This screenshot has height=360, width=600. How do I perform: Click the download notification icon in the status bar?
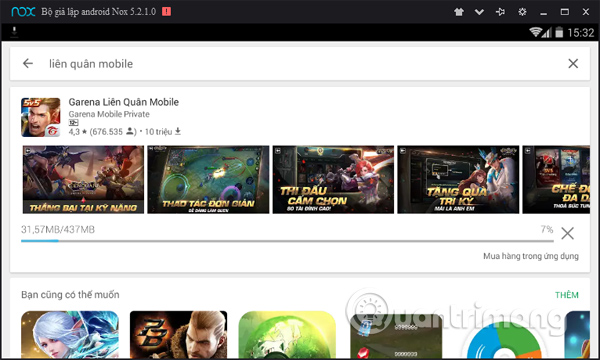pyautogui.click(x=14, y=32)
